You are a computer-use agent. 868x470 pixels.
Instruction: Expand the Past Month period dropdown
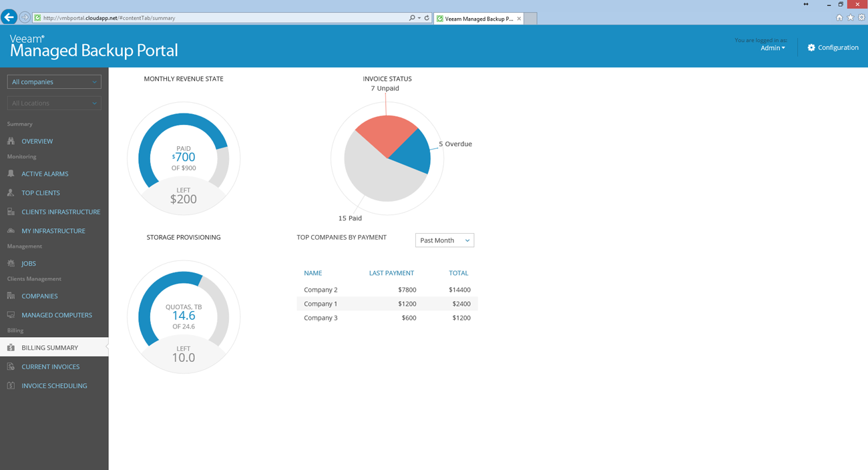coord(445,240)
